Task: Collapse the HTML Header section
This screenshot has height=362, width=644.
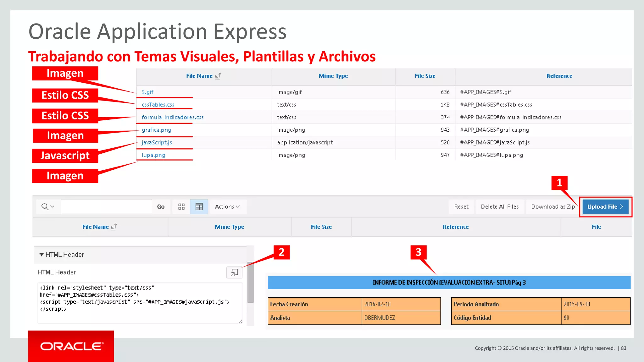Action: (x=42, y=255)
